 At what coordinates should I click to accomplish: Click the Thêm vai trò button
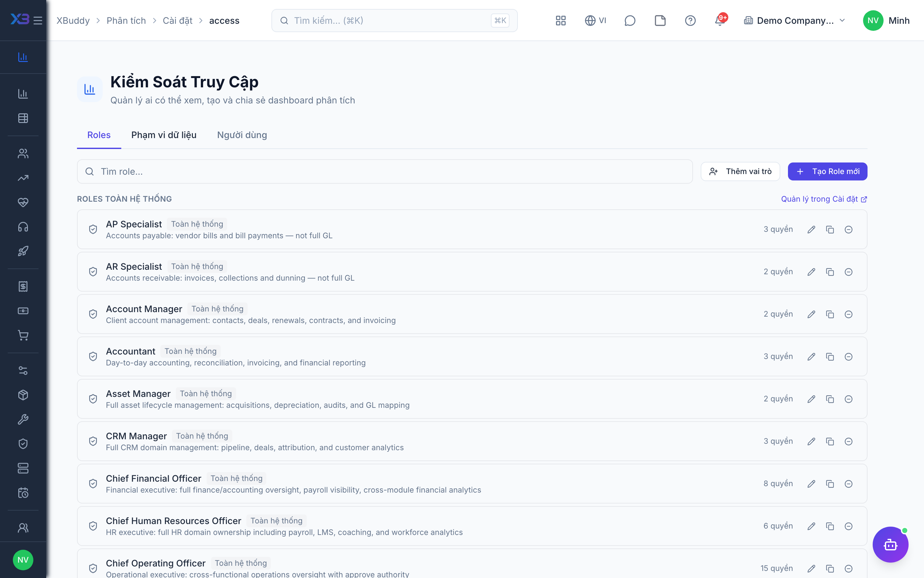pos(740,171)
